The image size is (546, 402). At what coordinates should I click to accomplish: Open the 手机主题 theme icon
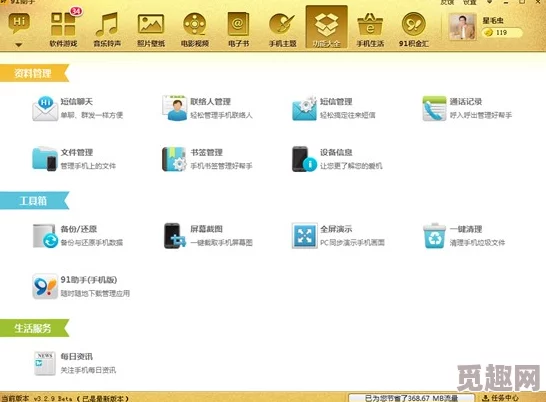282,24
